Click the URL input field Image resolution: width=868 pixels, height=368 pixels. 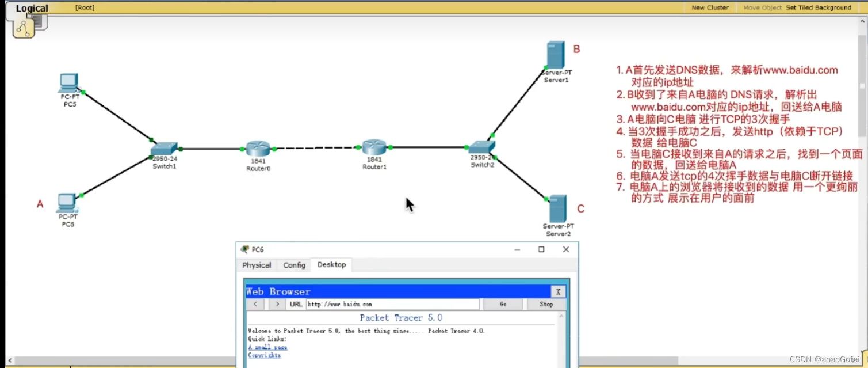392,304
